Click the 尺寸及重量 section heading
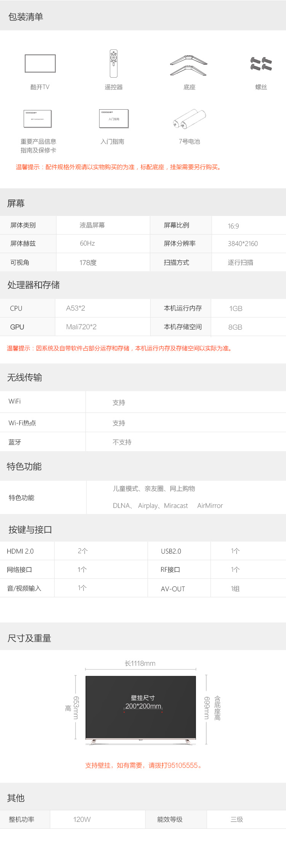 [29, 638]
